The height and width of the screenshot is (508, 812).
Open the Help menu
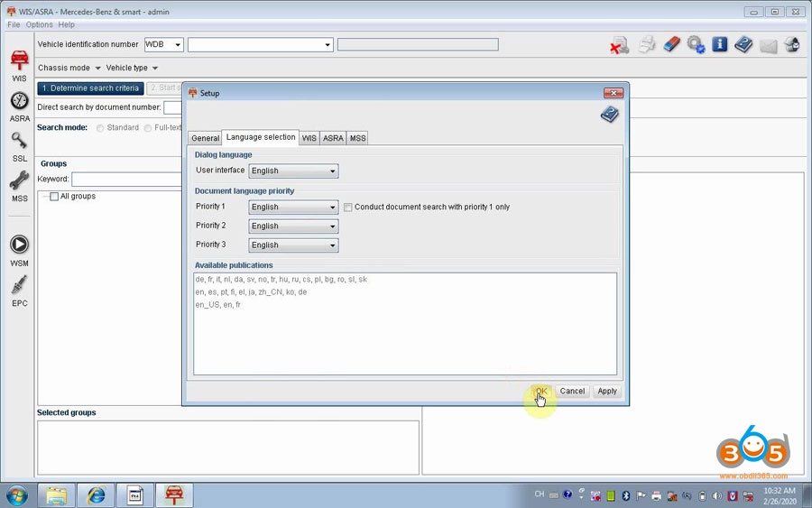click(66, 25)
